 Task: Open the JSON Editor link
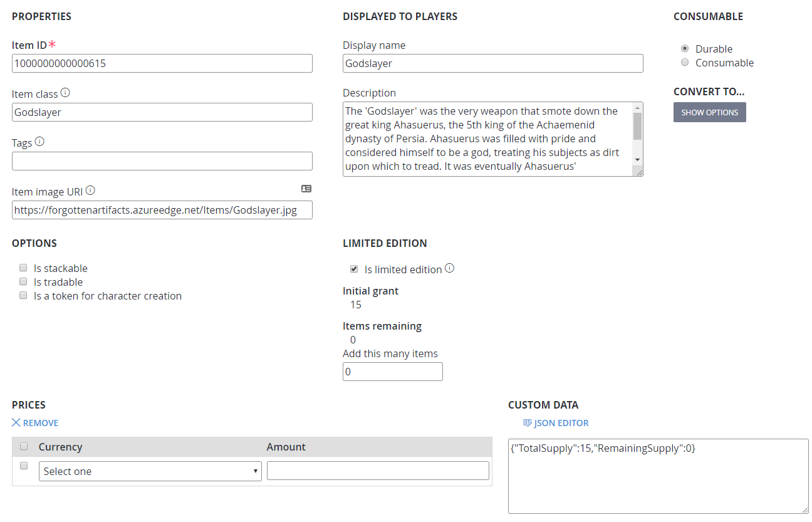click(561, 423)
